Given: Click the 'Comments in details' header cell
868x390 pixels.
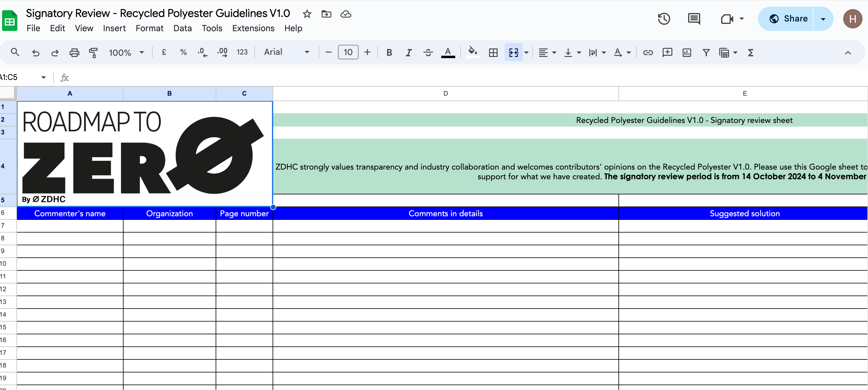Looking at the screenshot, I should 446,213.
